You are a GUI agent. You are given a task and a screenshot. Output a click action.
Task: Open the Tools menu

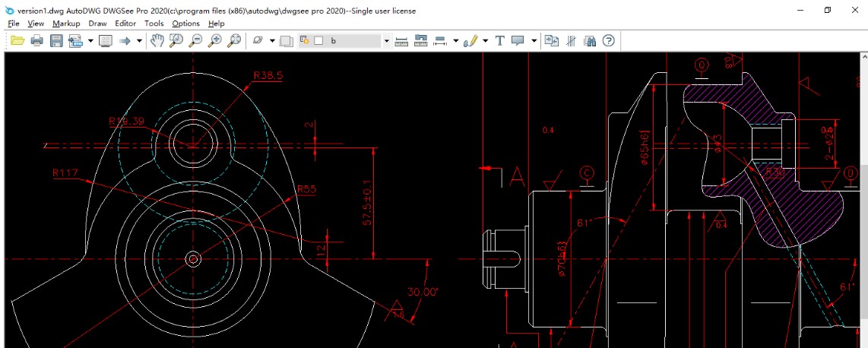(x=154, y=24)
